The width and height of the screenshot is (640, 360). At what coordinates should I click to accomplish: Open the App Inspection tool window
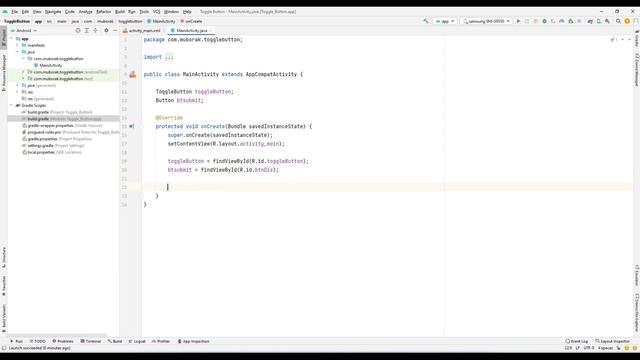coord(194,341)
